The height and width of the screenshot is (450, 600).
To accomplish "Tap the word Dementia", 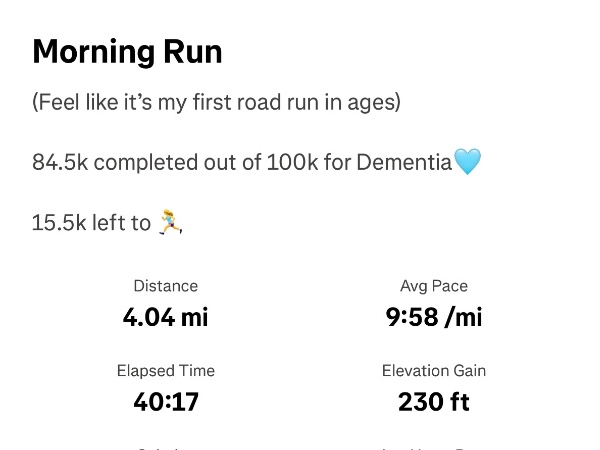I will (403, 162).
